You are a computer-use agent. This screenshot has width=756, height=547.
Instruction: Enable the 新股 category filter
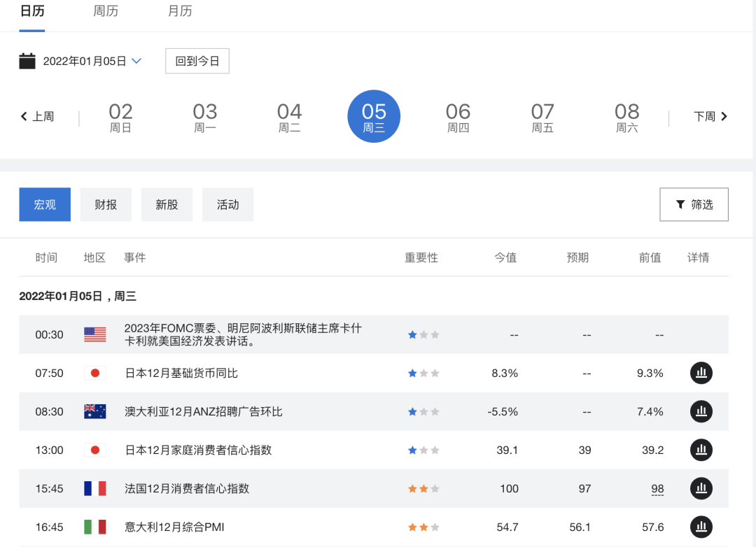pyautogui.click(x=167, y=204)
